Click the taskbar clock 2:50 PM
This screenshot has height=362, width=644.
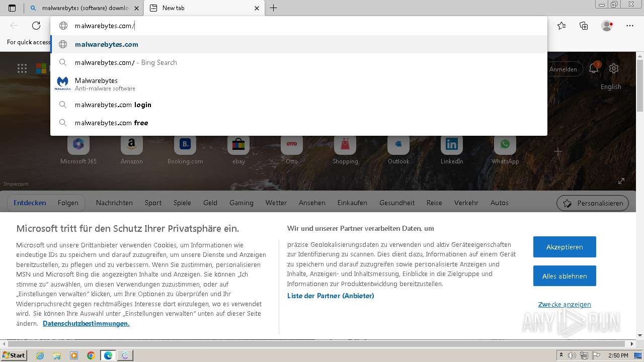tap(618, 355)
